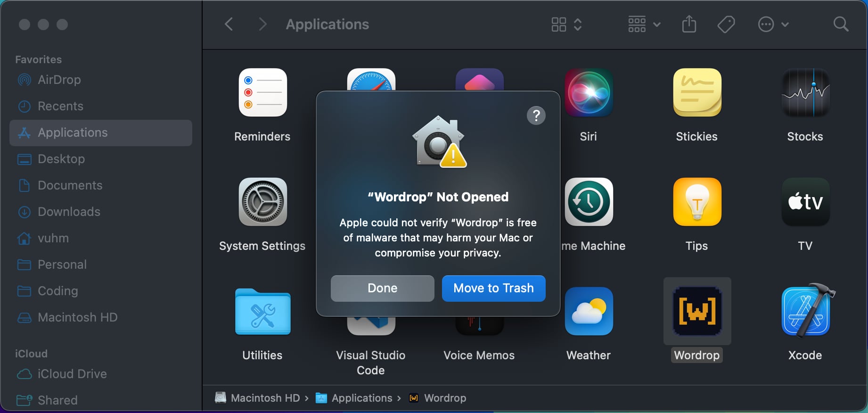Switch to the icon grid view

(x=559, y=25)
